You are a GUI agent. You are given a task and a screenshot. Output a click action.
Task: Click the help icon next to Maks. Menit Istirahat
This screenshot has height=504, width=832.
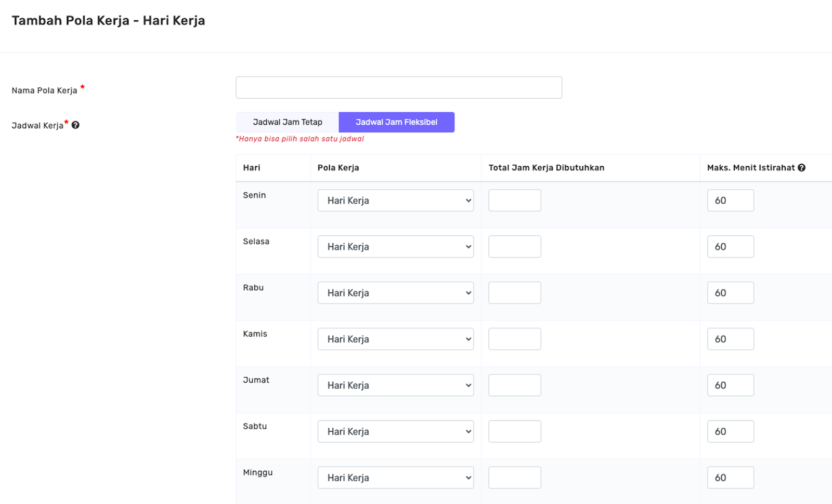tap(802, 167)
